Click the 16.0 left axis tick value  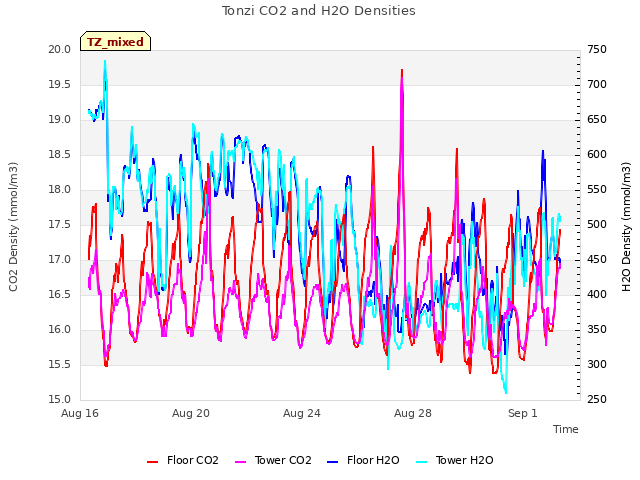pyautogui.click(x=60, y=329)
